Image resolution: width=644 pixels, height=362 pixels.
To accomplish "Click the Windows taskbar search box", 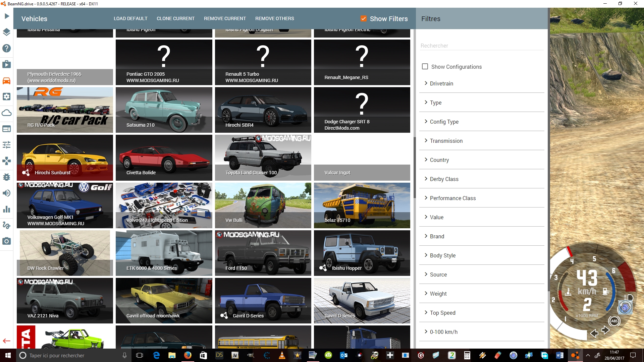I will coord(74,355).
